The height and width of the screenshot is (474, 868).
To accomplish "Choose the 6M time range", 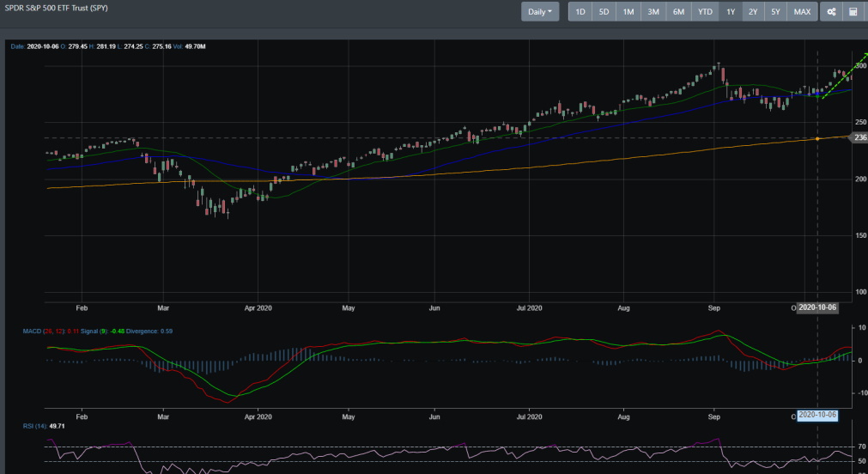I will point(678,12).
